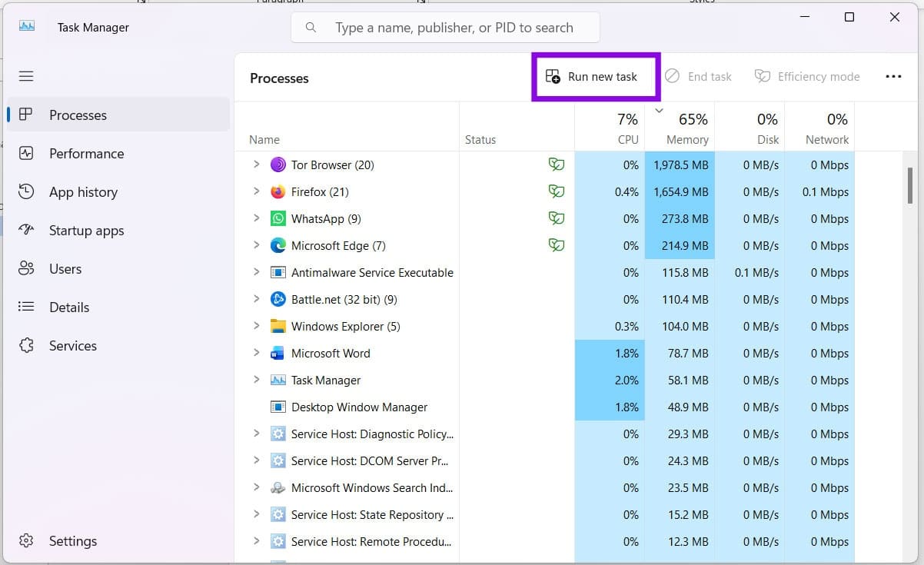Select the Tor Browser 1,978.5 MB memory cell
Image resolution: width=924 pixels, height=565 pixels.
click(x=680, y=165)
